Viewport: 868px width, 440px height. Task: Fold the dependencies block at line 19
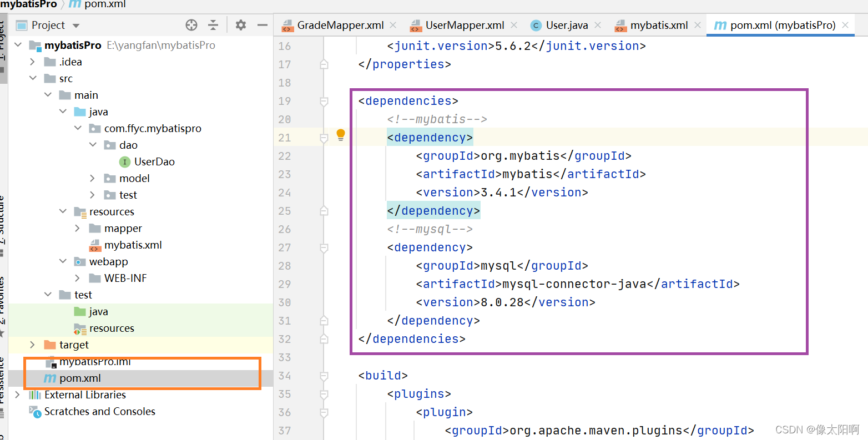tap(324, 101)
